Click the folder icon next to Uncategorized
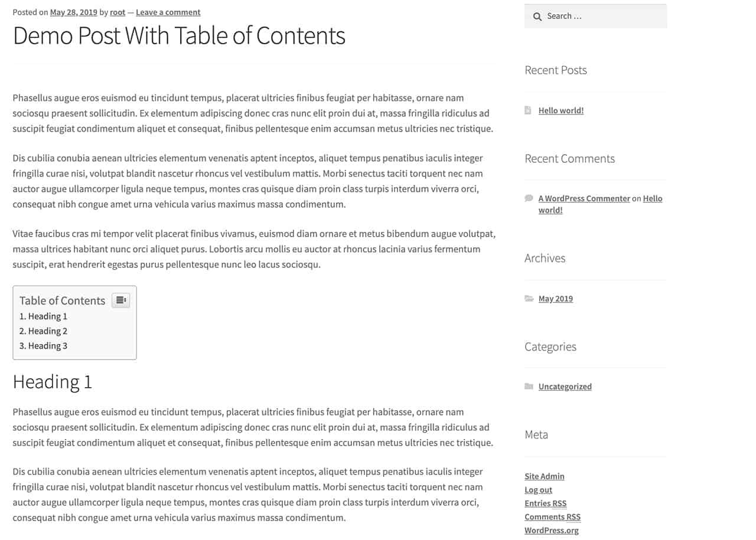Screen dimensions: 756x540 [529, 387]
